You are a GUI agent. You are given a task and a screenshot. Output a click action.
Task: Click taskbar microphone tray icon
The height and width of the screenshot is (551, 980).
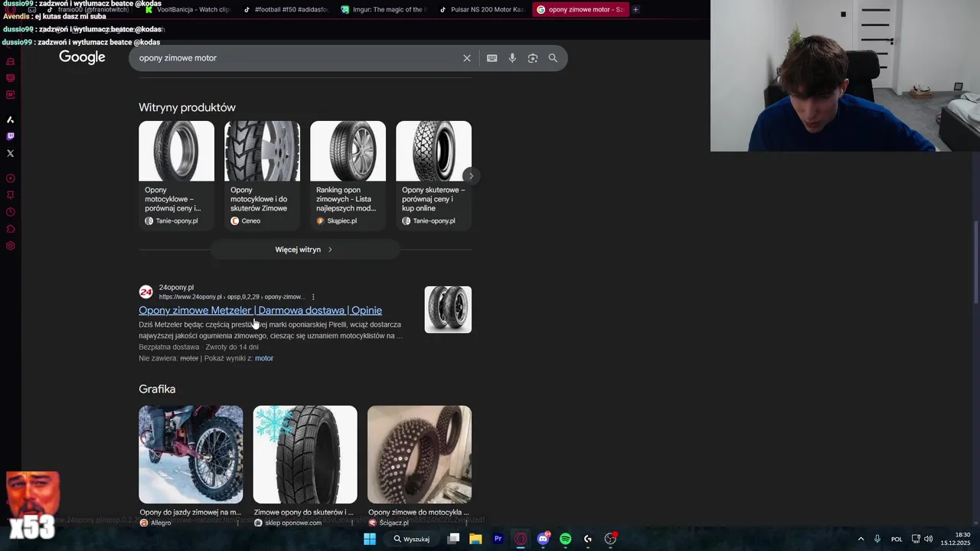point(877,539)
